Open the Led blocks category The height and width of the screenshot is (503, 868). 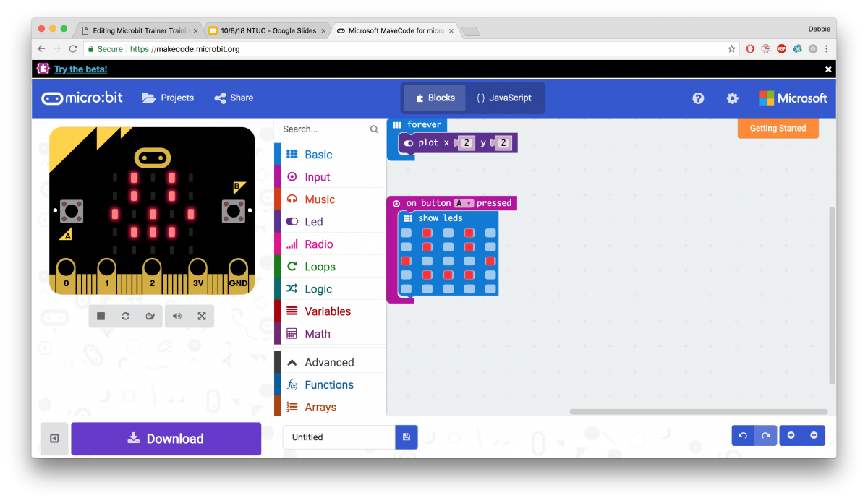pos(331,222)
